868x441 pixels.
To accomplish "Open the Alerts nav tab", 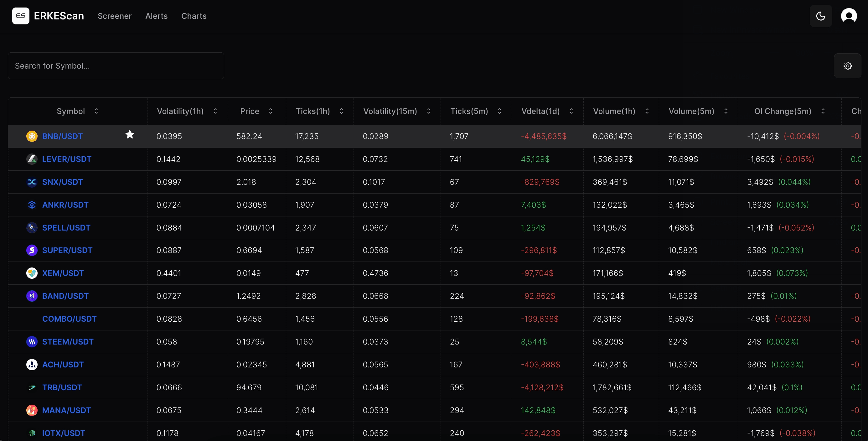I will (x=156, y=16).
